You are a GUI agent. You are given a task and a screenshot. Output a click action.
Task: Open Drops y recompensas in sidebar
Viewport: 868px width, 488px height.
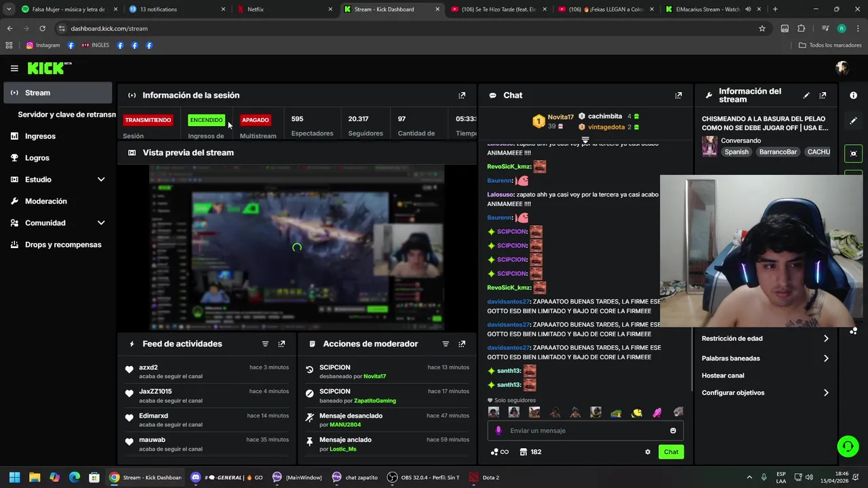point(58,245)
